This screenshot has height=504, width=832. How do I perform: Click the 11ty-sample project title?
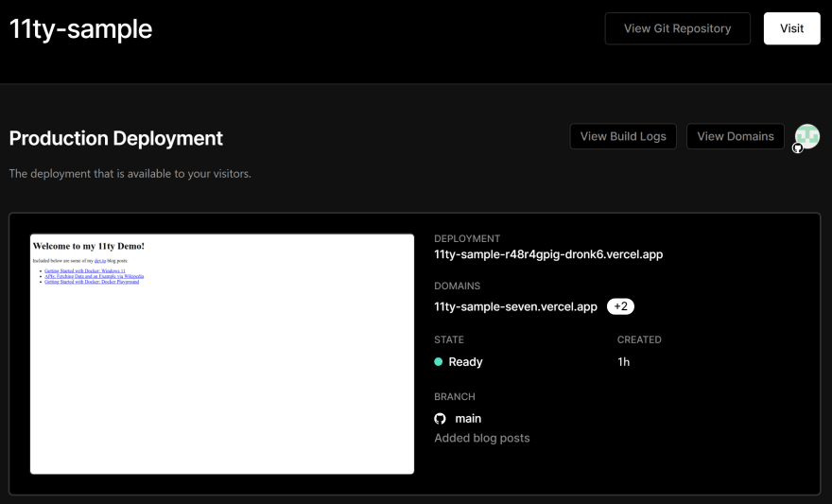(x=80, y=29)
